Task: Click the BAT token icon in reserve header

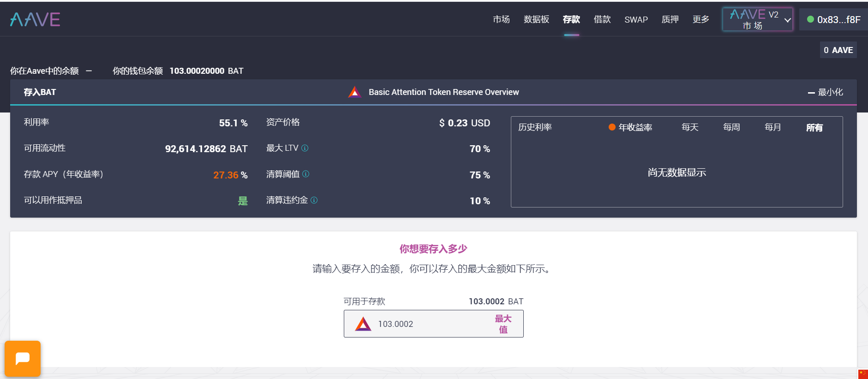Action: 354,92
